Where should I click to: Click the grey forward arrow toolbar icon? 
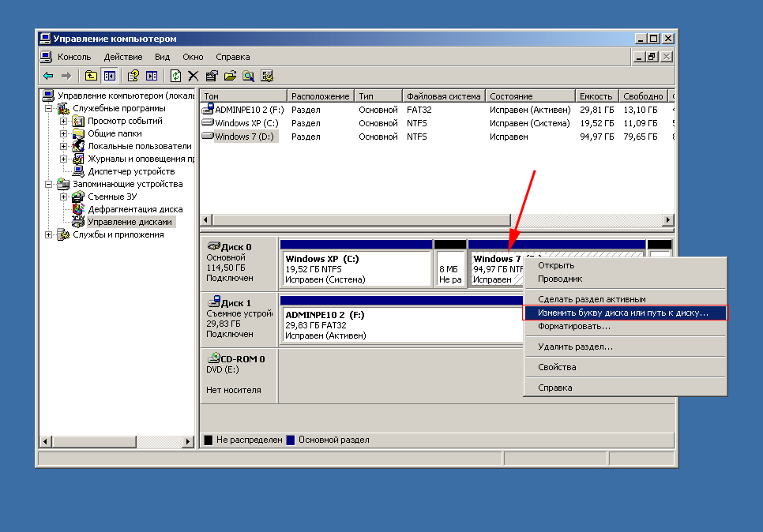pyautogui.click(x=66, y=76)
